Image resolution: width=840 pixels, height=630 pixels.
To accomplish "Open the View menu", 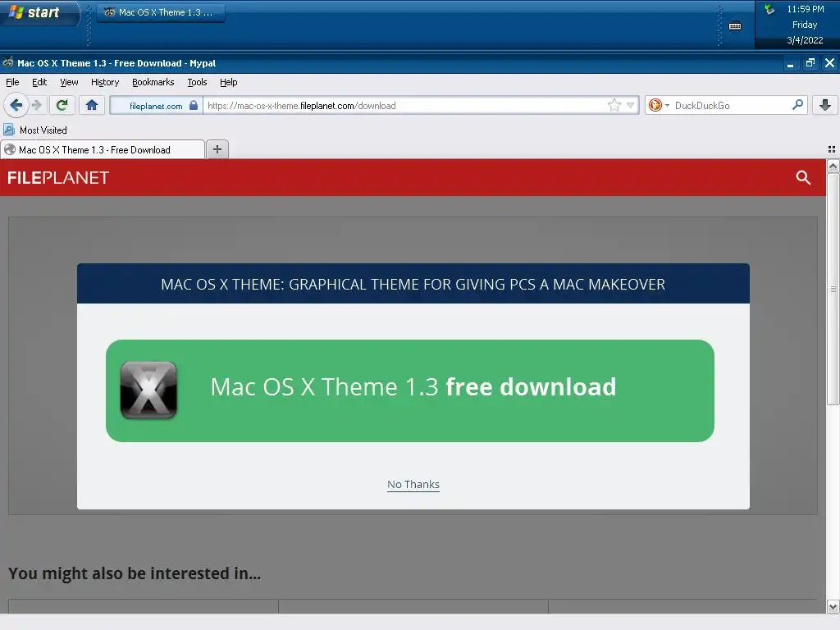I will pyautogui.click(x=69, y=82).
